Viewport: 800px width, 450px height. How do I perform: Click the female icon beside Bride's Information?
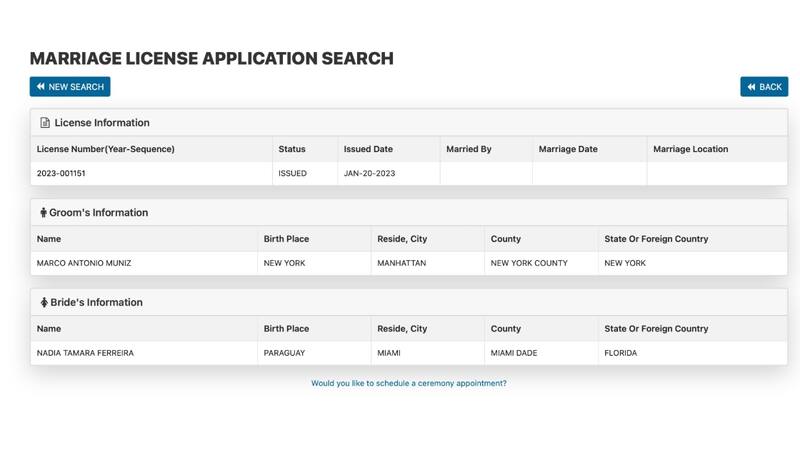coord(44,303)
